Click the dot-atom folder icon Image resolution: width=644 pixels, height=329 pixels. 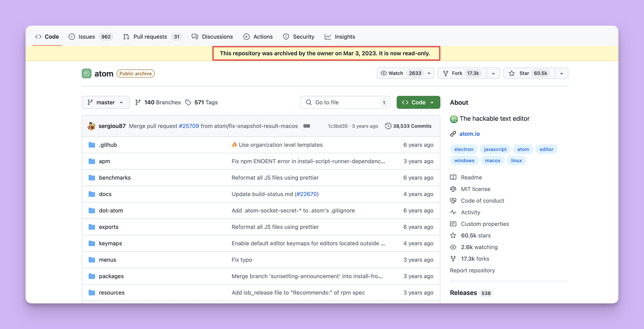click(92, 211)
